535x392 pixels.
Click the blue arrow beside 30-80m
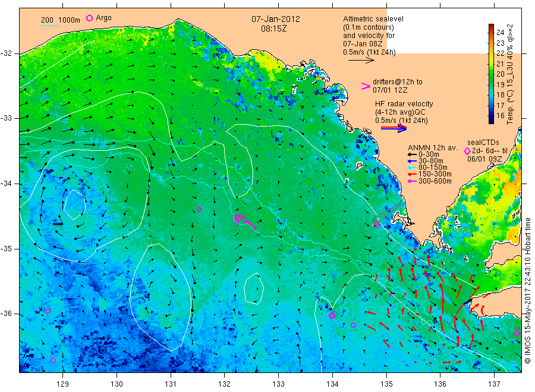pos(412,161)
